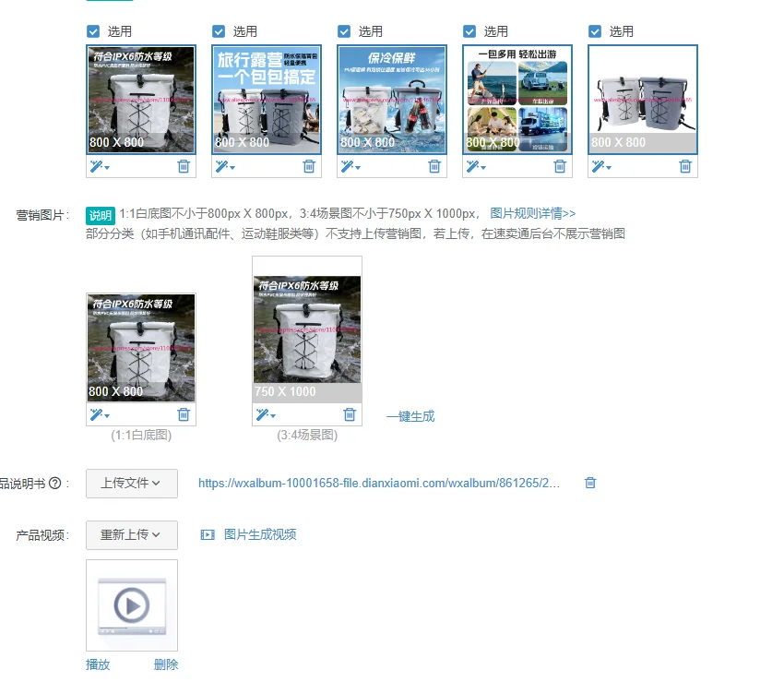
Task: Delete the 旅行露营 product image
Action: point(309,166)
